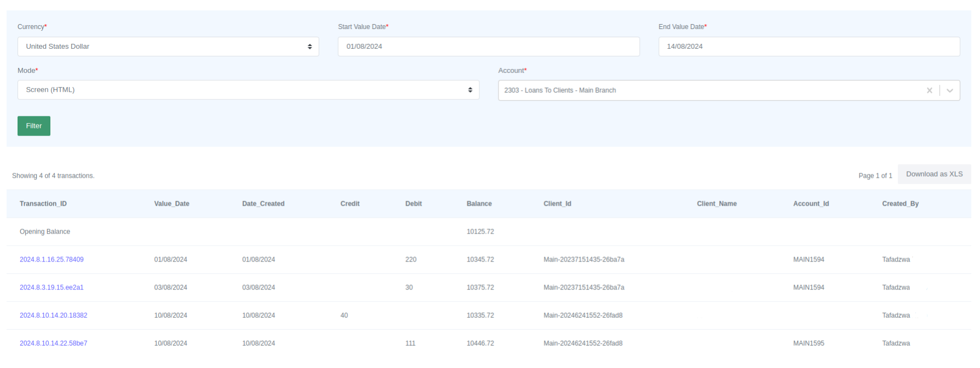Image resolution: width=980 pixels, height=368 pixels.
Task: Open transaction 2024.8.10.14.20.18382
Action: tap(53, 315)
